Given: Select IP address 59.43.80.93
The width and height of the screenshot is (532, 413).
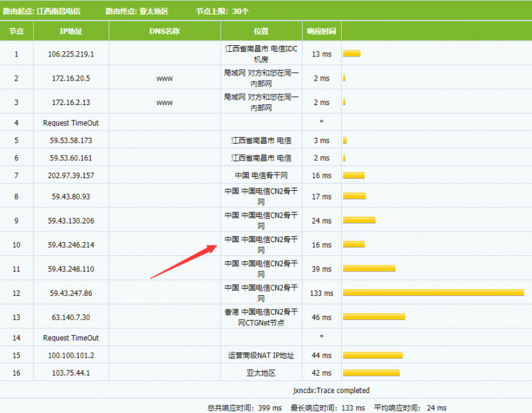Looking at the screenshot, I should [x=71, y=197].
